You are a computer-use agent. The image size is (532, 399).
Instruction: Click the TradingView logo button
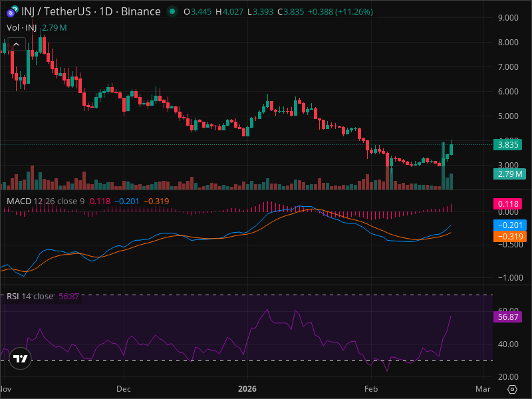coord(21,358)
